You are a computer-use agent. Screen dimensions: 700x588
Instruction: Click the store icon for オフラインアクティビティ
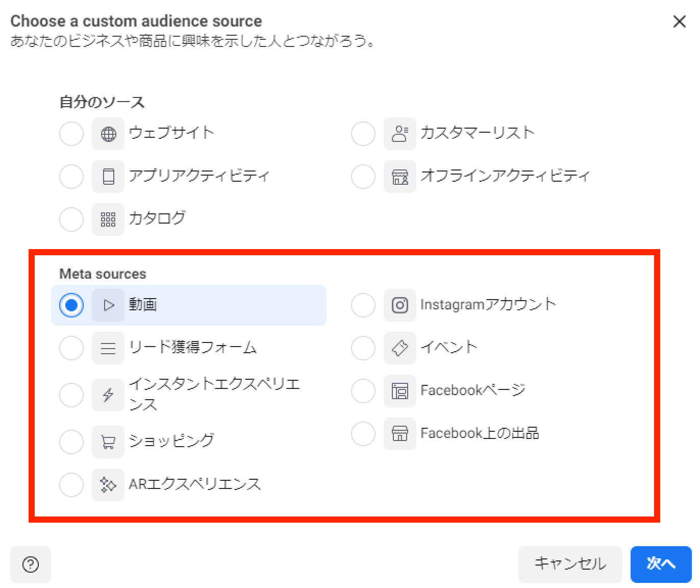tap(399, 177)
